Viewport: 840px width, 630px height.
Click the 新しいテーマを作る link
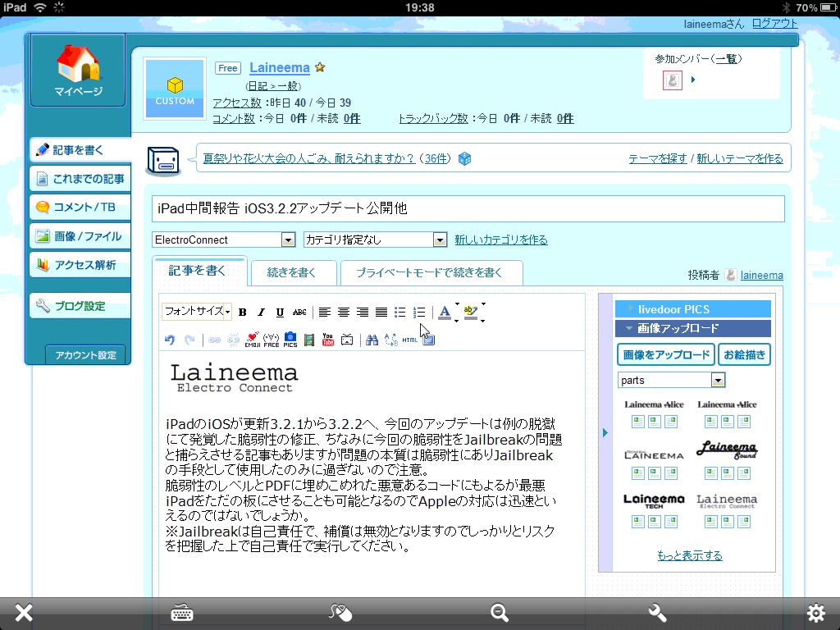(739, 158)
